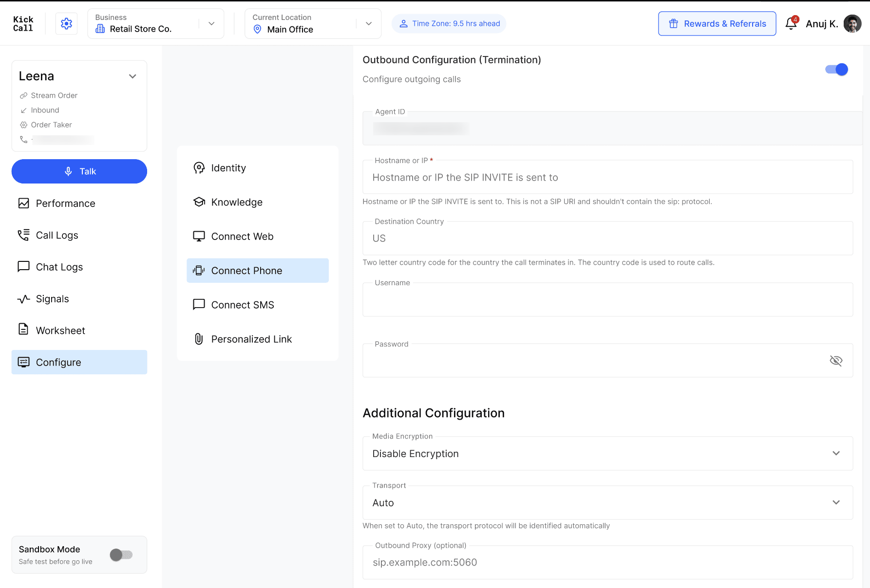Open the Transport dropdown
Image resolution: width=870 pixels, height=588 pixels.
point(607,502)
